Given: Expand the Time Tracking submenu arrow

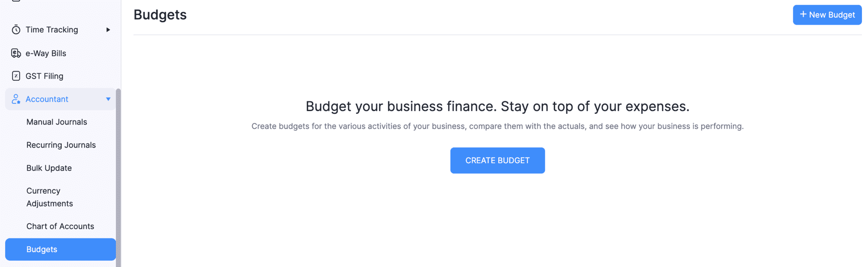Looking at the screenshot, I should 108,30.
